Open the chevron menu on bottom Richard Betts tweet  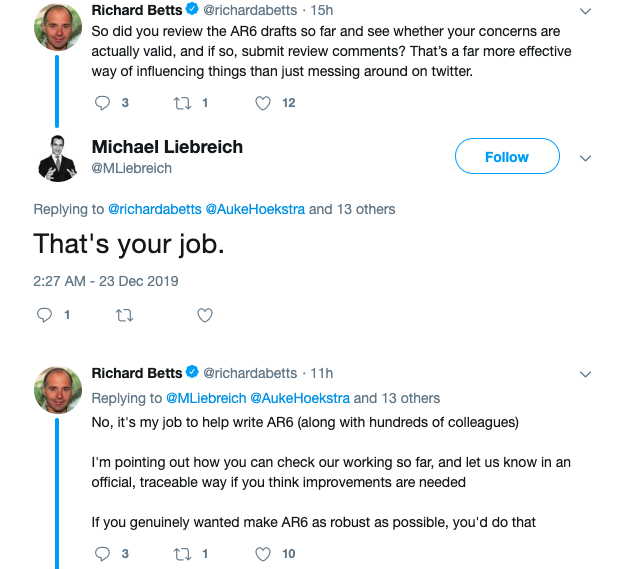[x=586, y=374]
